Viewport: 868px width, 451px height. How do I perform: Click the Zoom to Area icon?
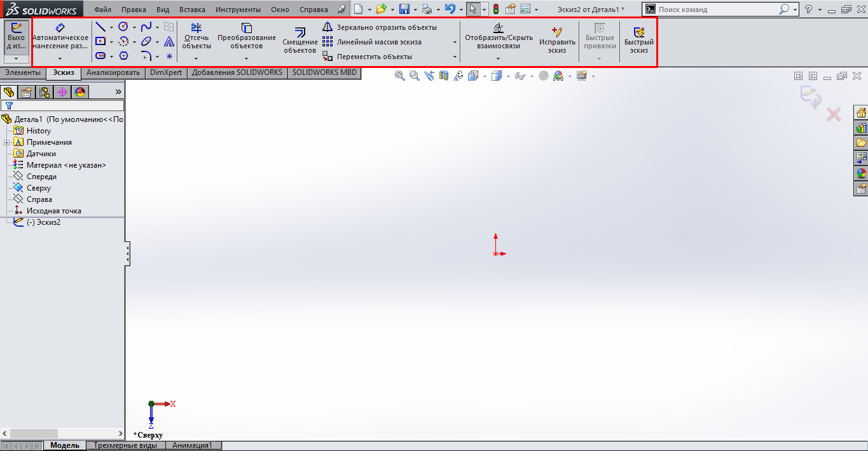pos(415,76)
